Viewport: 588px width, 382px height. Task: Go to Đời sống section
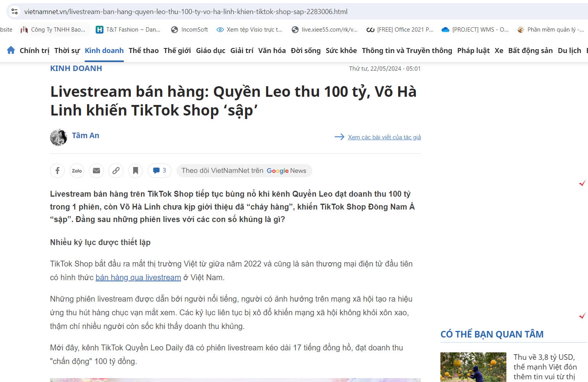[x=306, y=51]
